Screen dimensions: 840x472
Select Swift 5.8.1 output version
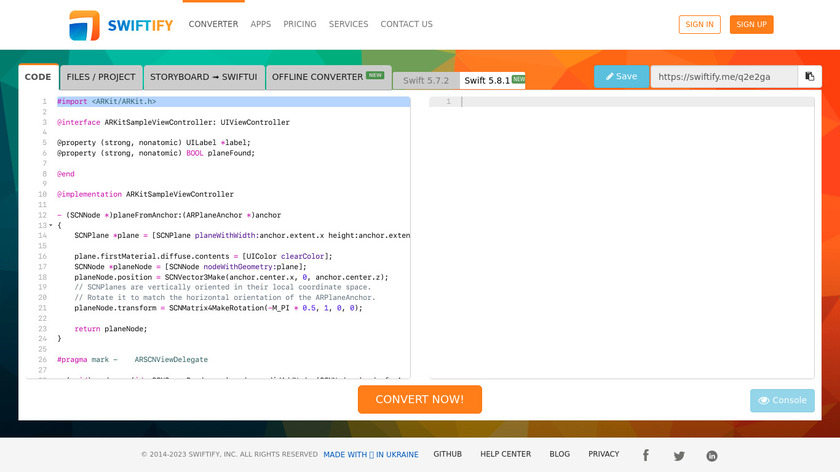(489, 80)
